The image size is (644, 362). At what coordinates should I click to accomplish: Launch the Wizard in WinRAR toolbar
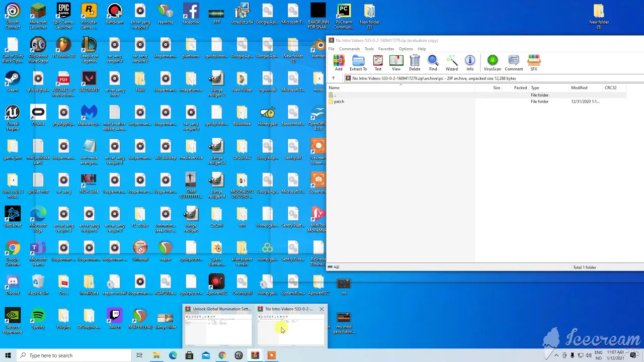coord(452,63)
